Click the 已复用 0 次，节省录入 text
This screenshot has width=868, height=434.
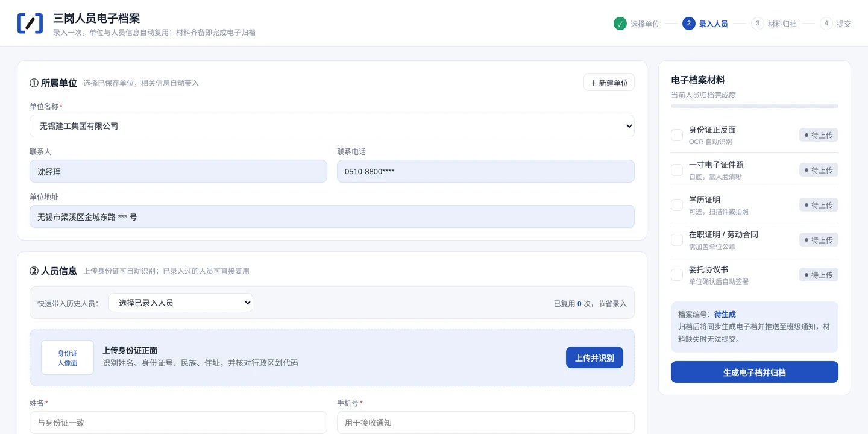590,304
